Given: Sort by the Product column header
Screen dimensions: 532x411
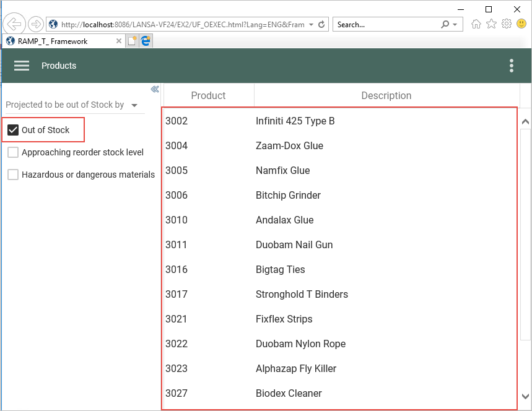Looking at the screenshot, I should 208,95.
